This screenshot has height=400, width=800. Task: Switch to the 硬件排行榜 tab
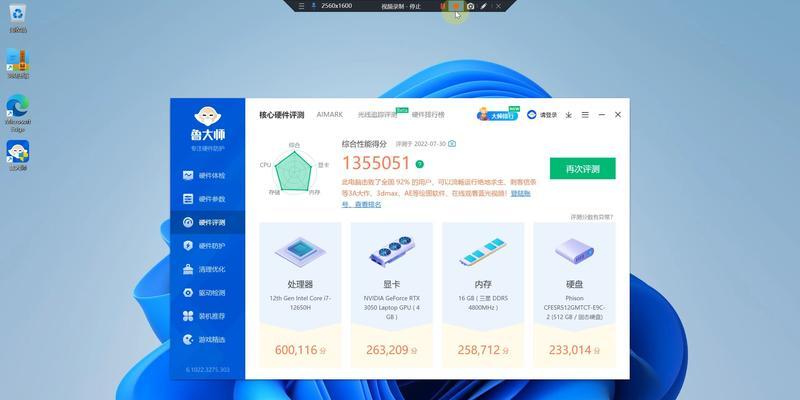point(428,115)
